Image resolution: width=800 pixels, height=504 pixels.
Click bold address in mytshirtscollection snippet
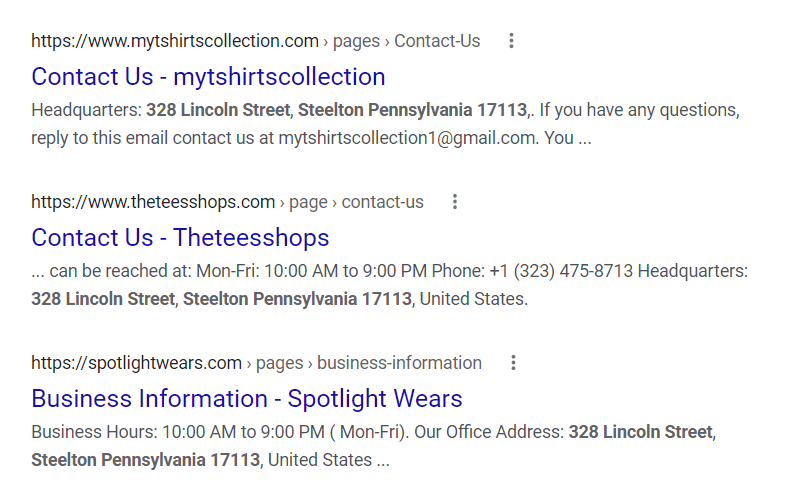338,110
